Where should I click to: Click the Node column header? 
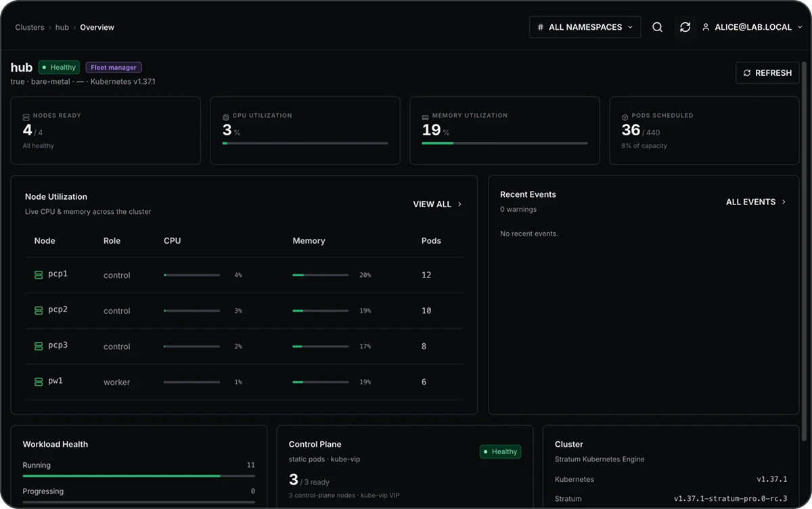click(45, 241)
